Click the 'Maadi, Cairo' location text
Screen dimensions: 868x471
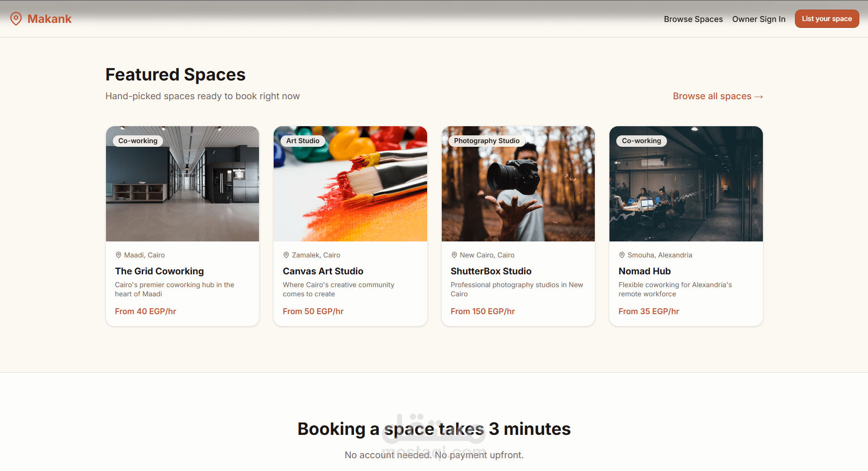(x=144, y=255)
